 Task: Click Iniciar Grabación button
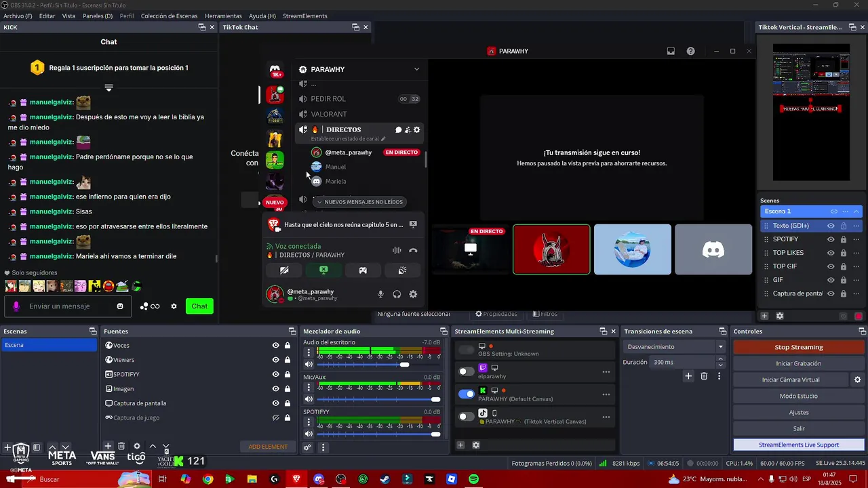[x=799, y=363]
